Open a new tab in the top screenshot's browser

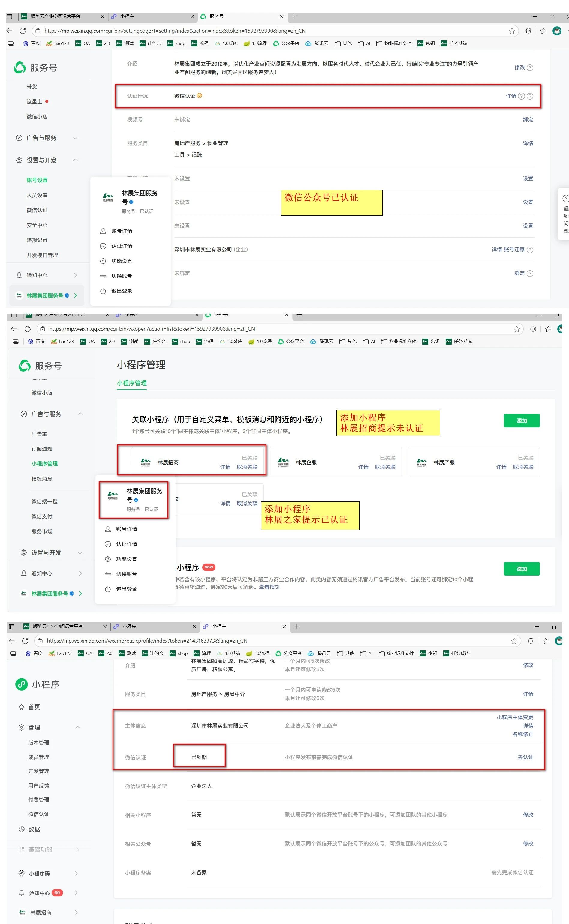coord(294,16)
